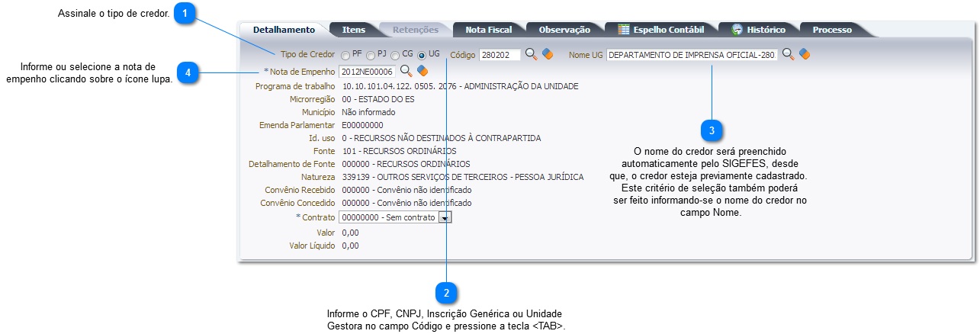Viewport: 980px width, 334px height.
Task: Click the Nome UG text field
Action: tap(692, 55)
